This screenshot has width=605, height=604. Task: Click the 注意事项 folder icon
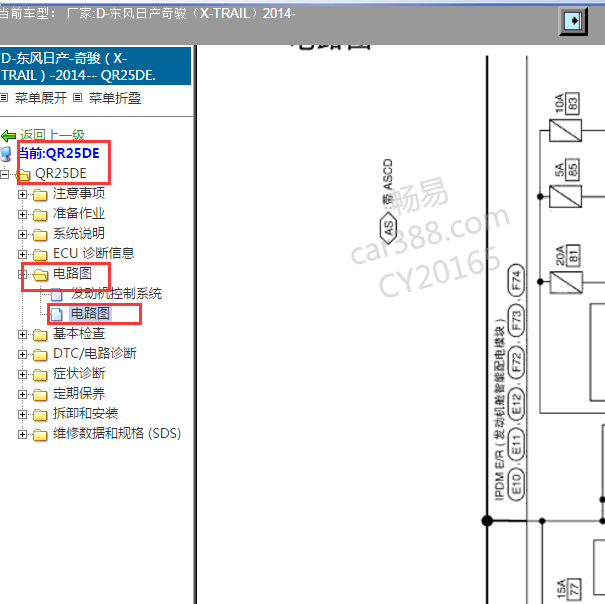(x=40, y=195)
